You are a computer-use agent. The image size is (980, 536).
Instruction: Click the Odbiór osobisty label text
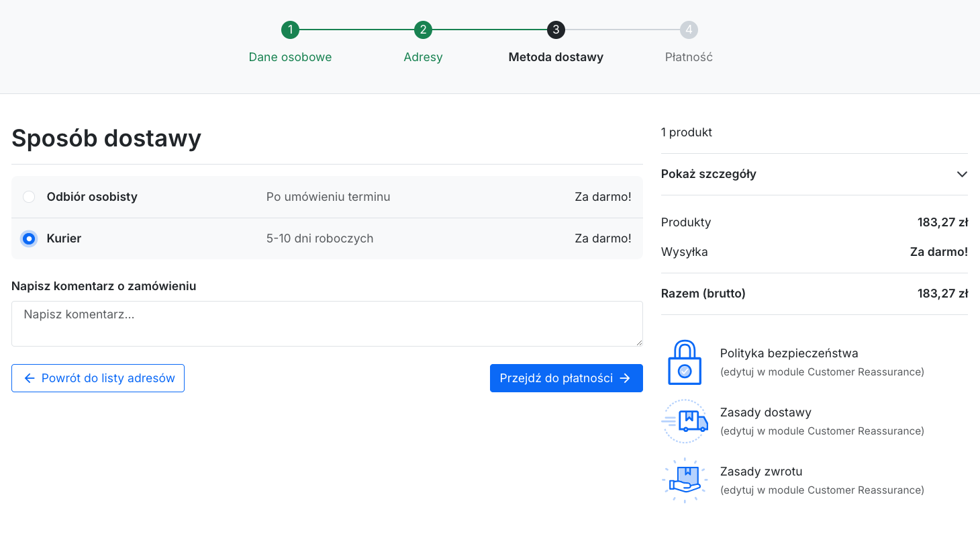click(x=92, y=197)
